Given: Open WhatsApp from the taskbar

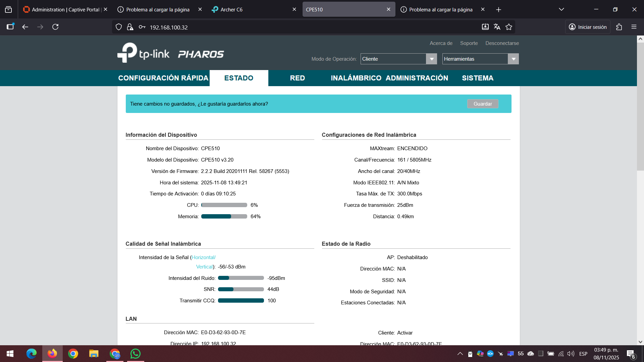Looking at the screenshot, I should click(x=136, y=354).
